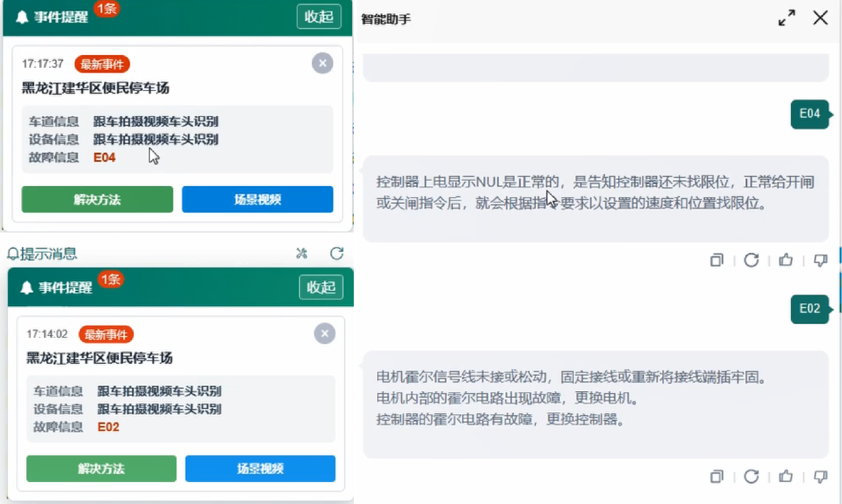Open 解决方法 for the E04 fault
The image size is (842, 504).
[98, 199]
